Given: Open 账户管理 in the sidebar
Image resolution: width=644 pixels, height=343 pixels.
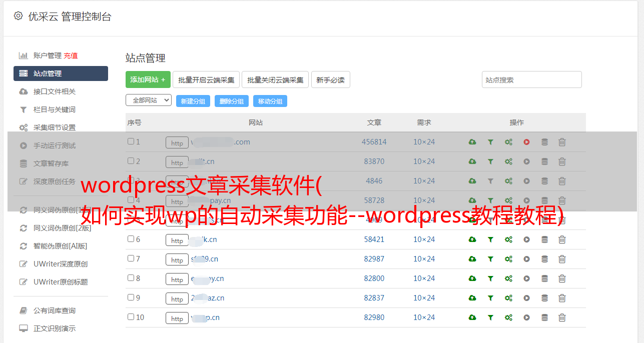Looking at the screenshot, I should click(48, 55).
